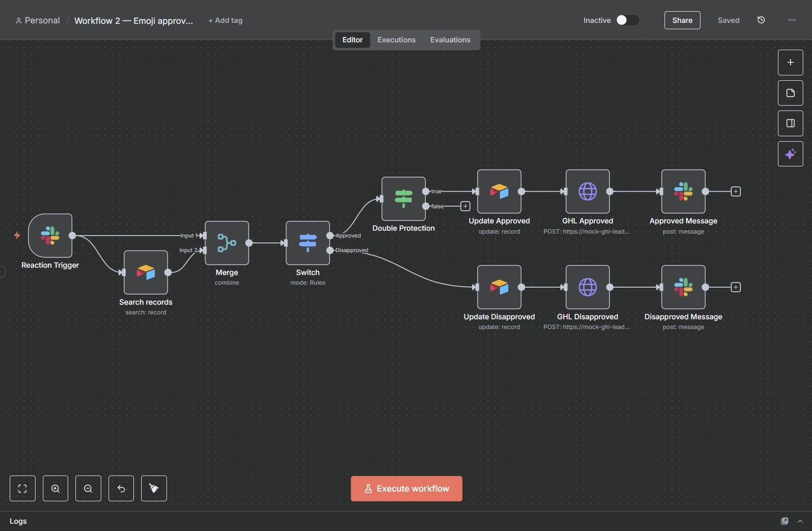The width and height of the screenshot is (812, 531).
Task: Click the Share button
Action: point(683,20)
